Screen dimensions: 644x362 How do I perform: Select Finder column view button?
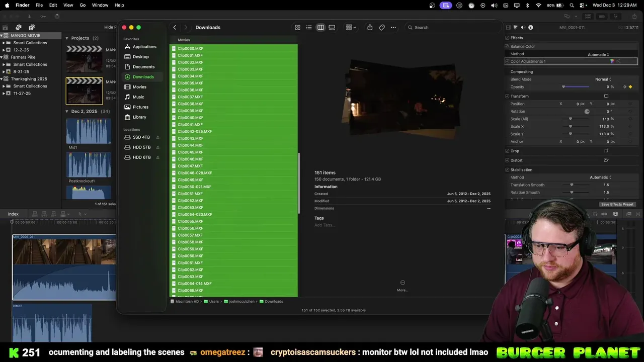(x=320, y=28)
